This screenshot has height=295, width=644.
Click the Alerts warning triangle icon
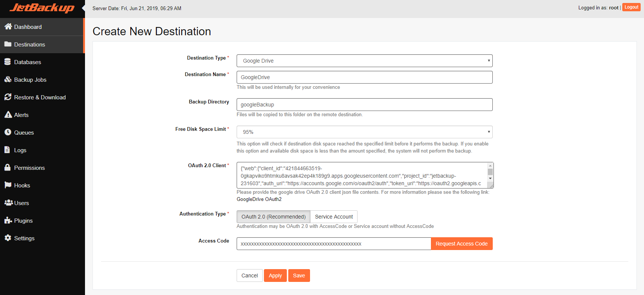pyautogui.click(x=8, y=114)
